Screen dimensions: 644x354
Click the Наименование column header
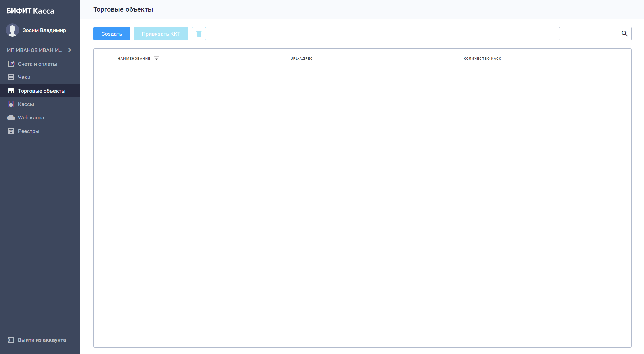pos(134,59)
